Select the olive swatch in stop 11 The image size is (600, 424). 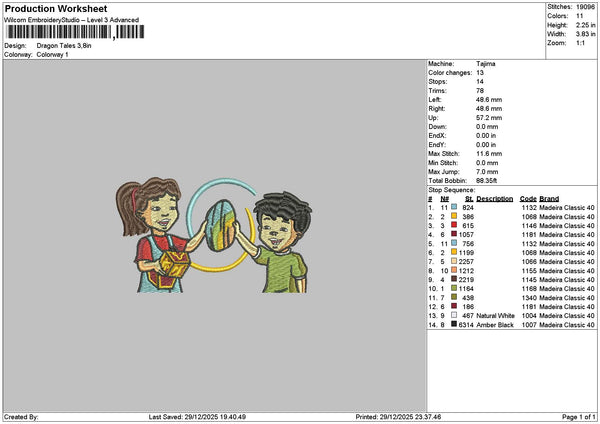[454, 297]
